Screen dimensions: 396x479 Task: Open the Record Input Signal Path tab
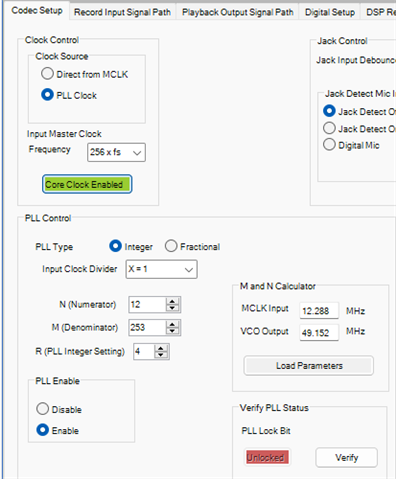122,12
